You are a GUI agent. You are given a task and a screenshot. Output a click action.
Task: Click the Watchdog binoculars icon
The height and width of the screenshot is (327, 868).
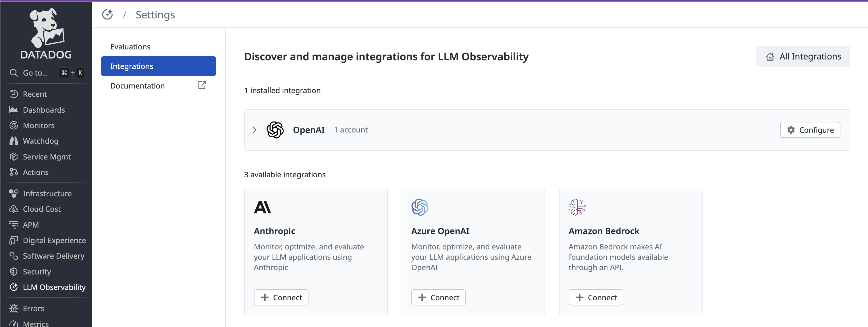coord(13,141)
